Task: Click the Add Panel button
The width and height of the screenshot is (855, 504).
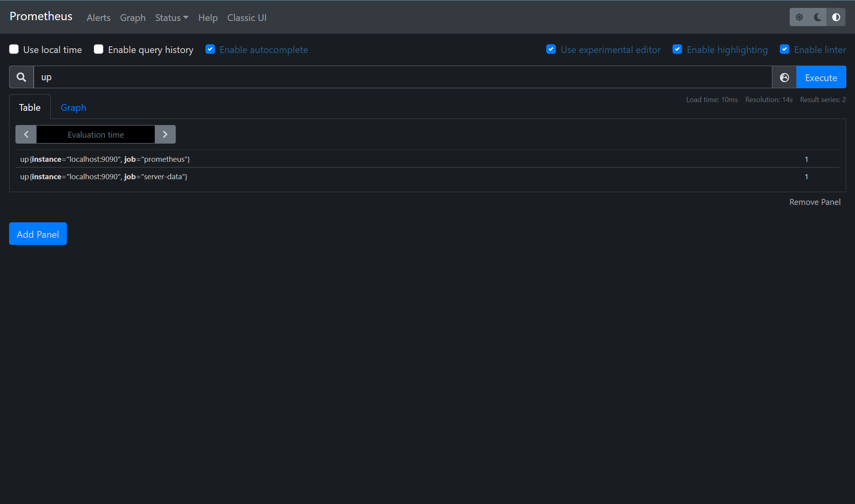Action: (38, 234)
